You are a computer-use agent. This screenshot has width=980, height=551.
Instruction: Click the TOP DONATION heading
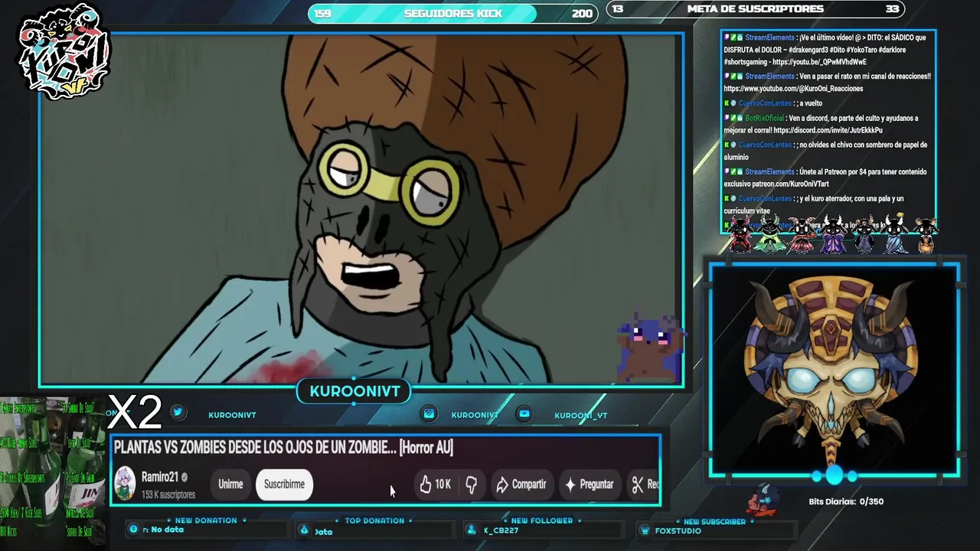tap(374, 520)
